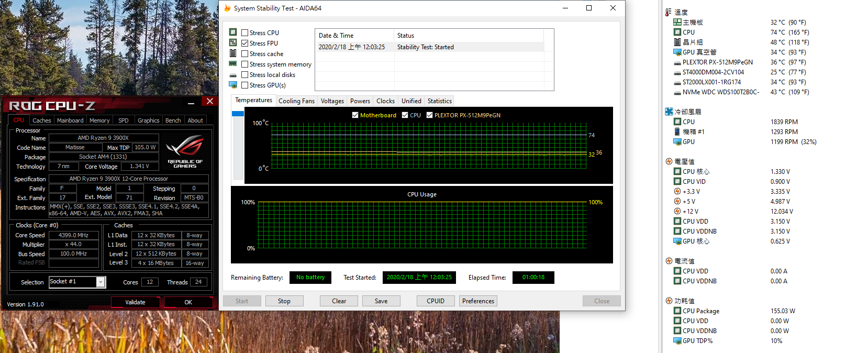Open the Graphics tab in CPU-Z

(149, 120)
